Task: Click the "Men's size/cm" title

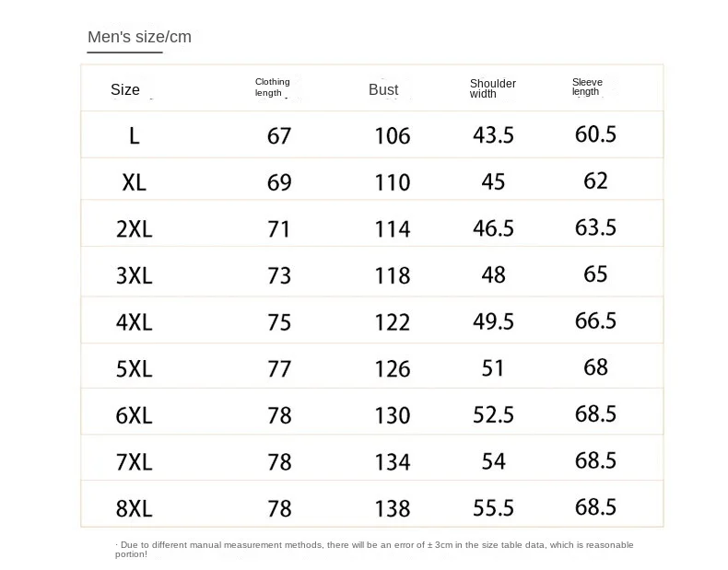Action: click(139, 37)
